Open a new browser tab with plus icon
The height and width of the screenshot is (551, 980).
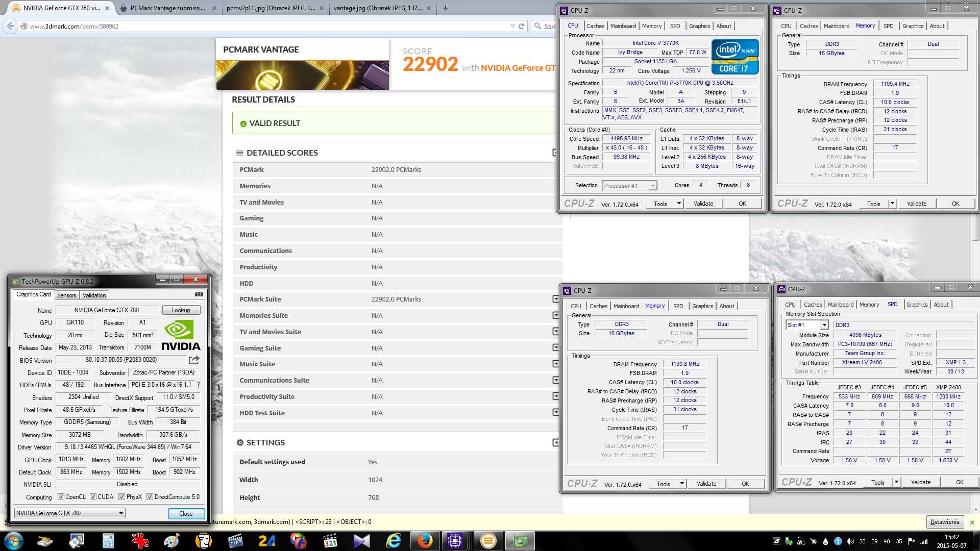[x=446, y=8]
